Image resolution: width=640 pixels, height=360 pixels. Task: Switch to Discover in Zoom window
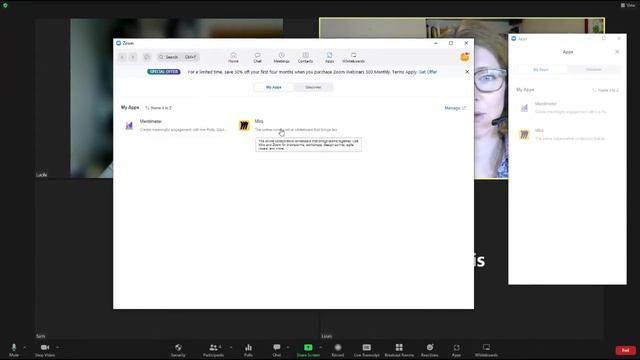(313, 87)
